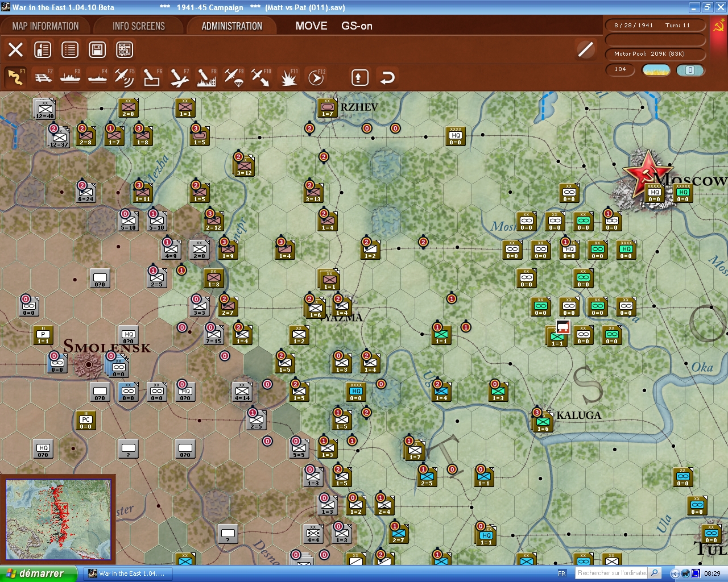728x582 pixels.
Task: Select the XXXX HQ east of Rzhev
Action: 456,136
